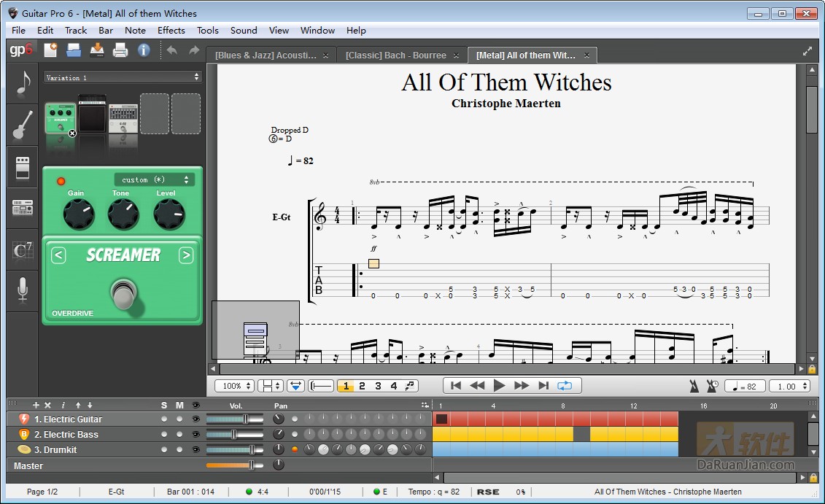Adjust the Master volume slider

(x=234, y=465)
